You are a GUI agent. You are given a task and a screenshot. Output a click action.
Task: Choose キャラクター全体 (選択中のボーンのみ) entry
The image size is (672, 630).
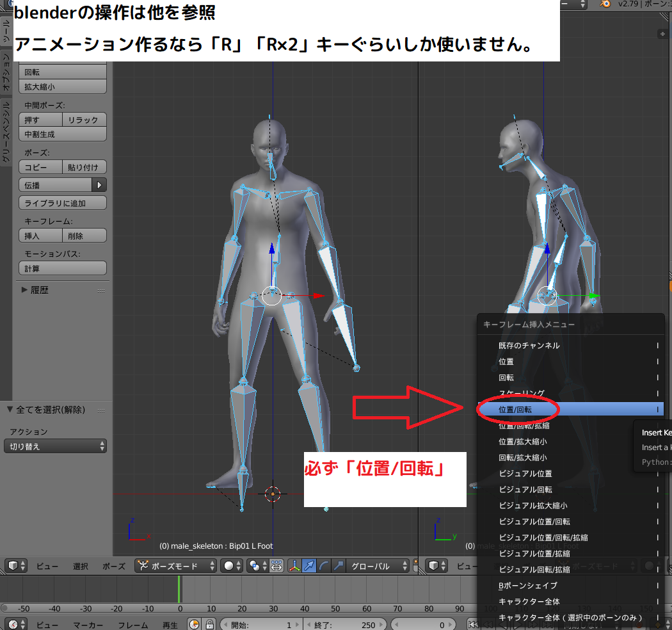click(571, 618)
